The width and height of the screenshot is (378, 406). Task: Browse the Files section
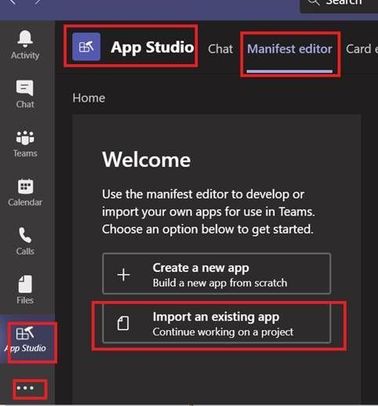tap(25, 289)
